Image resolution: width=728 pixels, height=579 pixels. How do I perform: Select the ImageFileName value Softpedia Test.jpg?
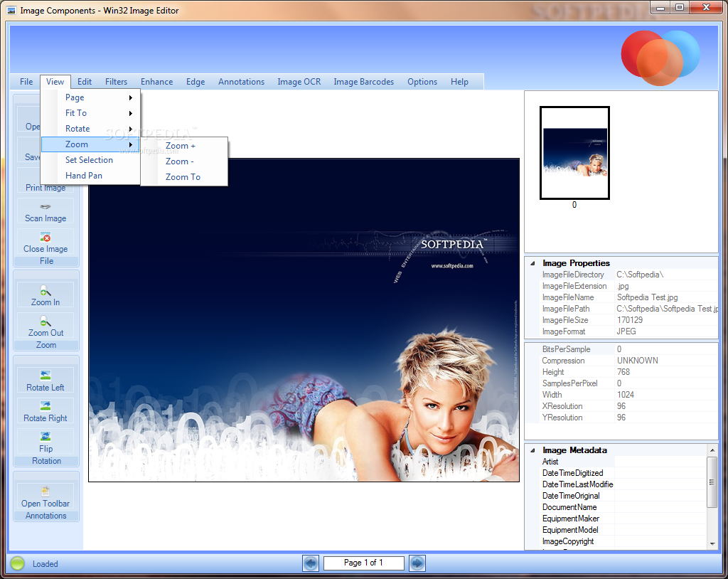(647, 297)
